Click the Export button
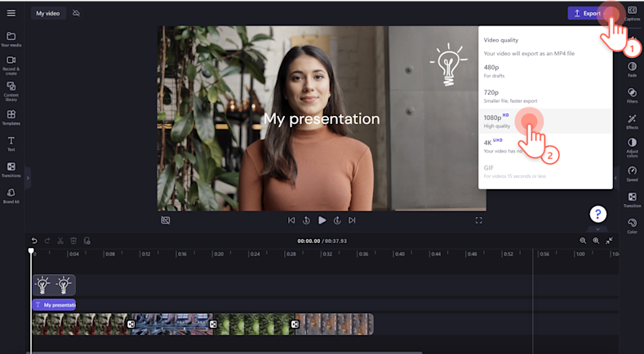Image resolution: width=644 pixels, height=354 pixels. [x=588, y=13]
